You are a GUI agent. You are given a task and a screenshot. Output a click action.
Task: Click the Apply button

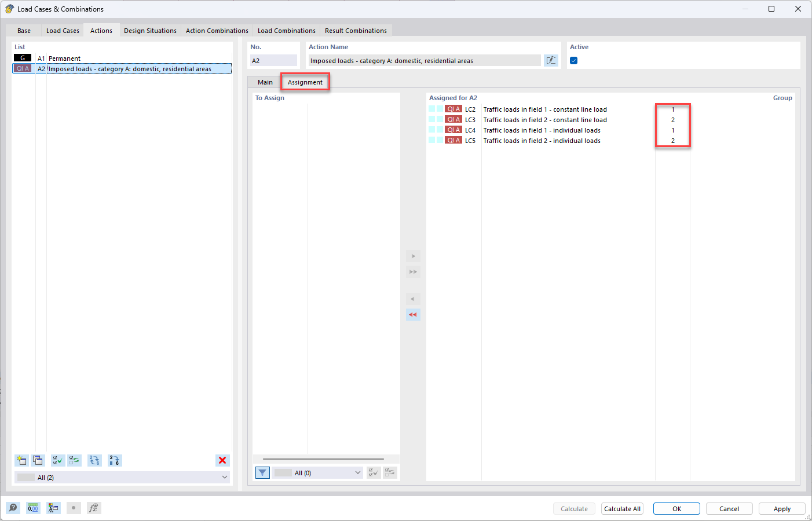782,509
